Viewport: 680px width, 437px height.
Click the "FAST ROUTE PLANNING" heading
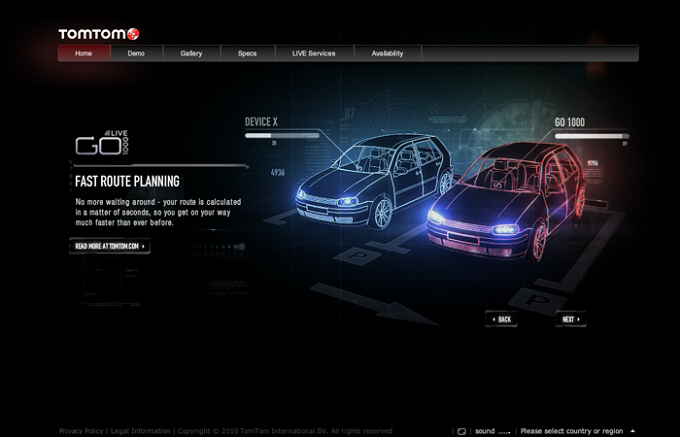(x=127, y=181)
